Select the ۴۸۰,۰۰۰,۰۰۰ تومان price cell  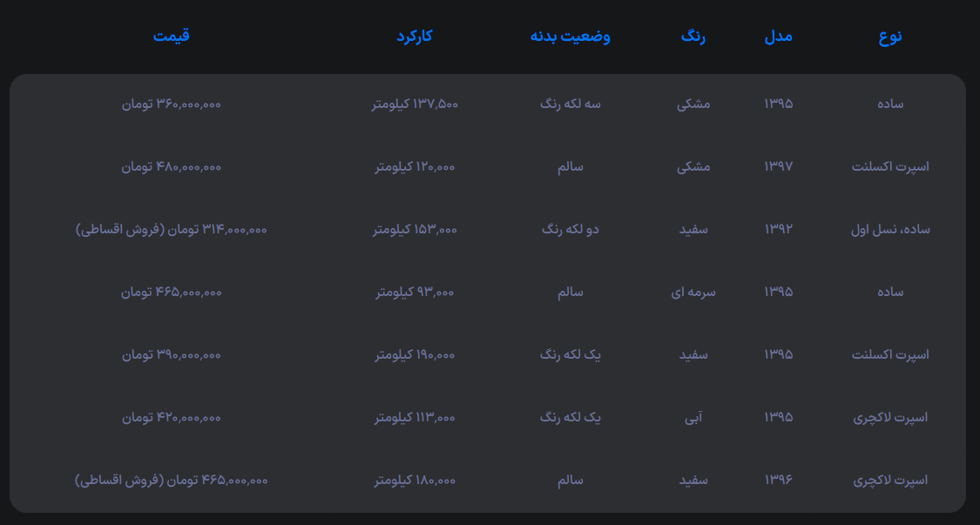coord(171,166)
